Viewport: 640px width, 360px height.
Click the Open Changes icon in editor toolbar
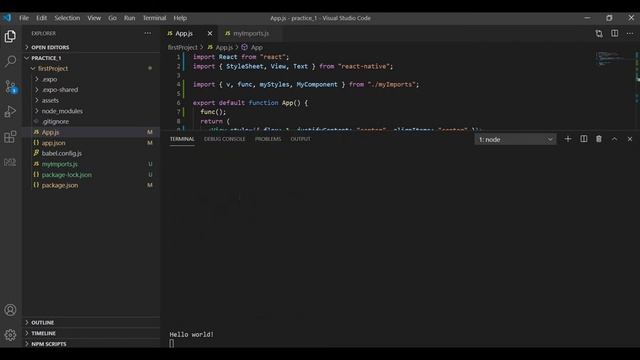tap(599, 33)
